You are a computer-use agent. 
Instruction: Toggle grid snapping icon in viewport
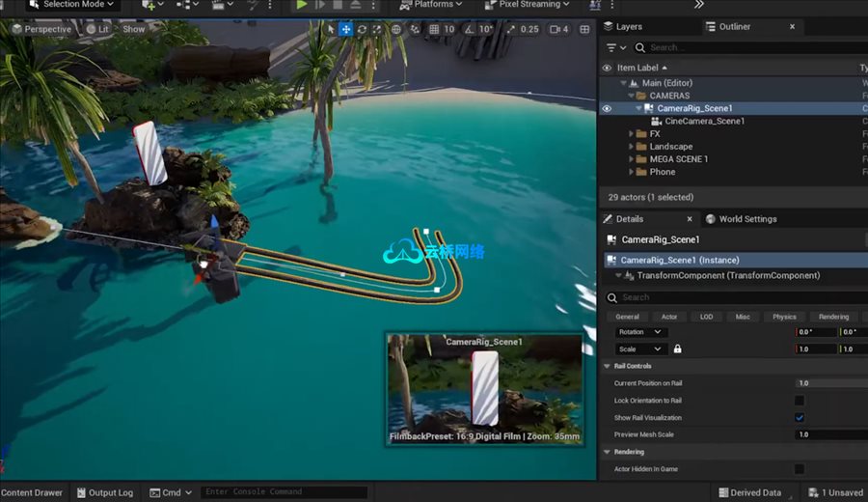(434, 29)
